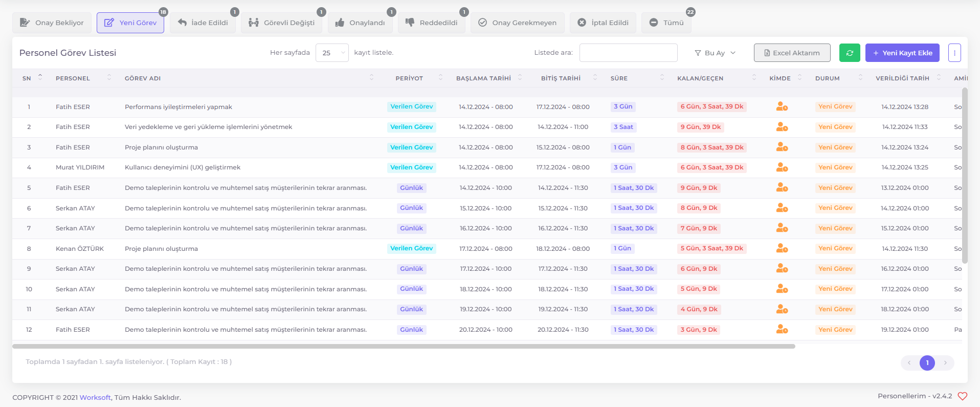Click Kimde person icon in row 3
This screenshot has height=407, width=980.
(x=782, y=147)
